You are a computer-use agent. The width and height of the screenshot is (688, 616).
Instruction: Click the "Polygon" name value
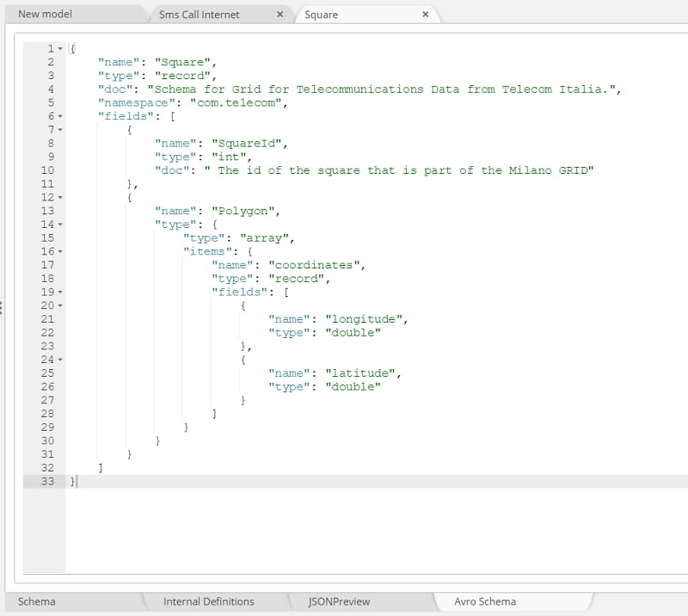point(243,211)
